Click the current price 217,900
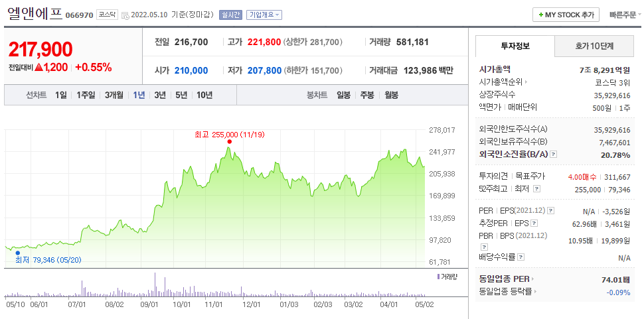Image resolution: width=644 pixels, height=319 pixels. 40,50
